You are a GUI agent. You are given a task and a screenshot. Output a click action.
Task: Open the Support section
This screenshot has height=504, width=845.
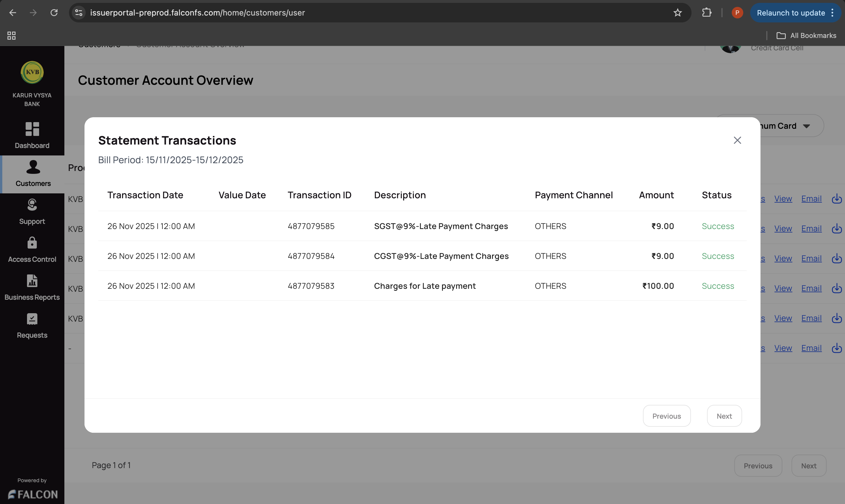pyautogui.click(x=32, y=211)
